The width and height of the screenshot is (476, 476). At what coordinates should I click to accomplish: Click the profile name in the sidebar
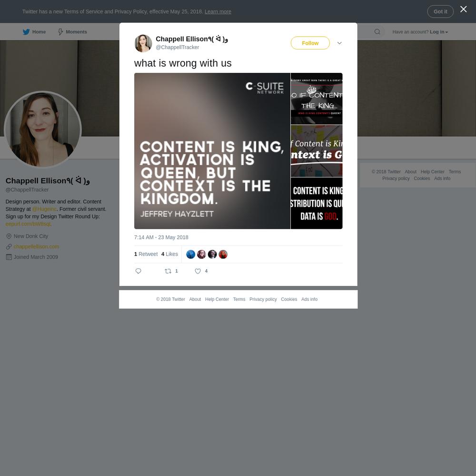[47, 180]
